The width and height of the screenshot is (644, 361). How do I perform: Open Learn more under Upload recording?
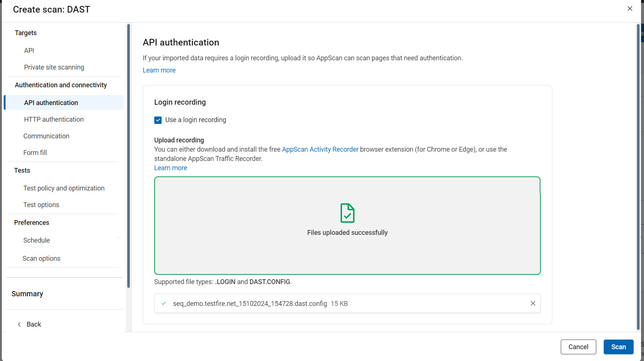click(171, 168)
